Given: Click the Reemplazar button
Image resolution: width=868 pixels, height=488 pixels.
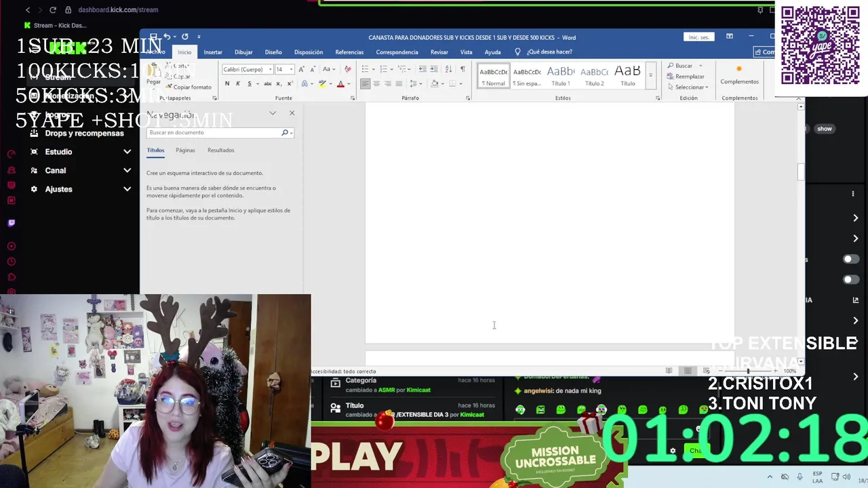Looking at the screenshot, I should coord(686,77).
